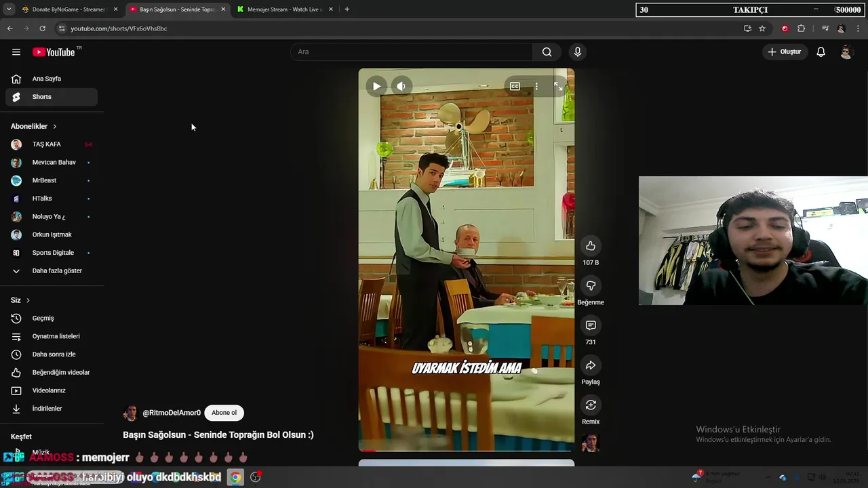The height and width of the screenshot is (488, 868).
Task: Bookmark this page with star icon
Action: (762, 28)
